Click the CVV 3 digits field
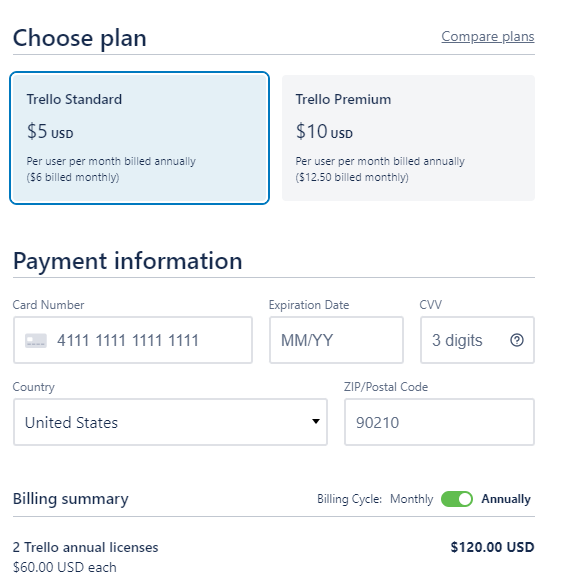The width and height of the screenshot is (567, 585). [x=477, y=340]
